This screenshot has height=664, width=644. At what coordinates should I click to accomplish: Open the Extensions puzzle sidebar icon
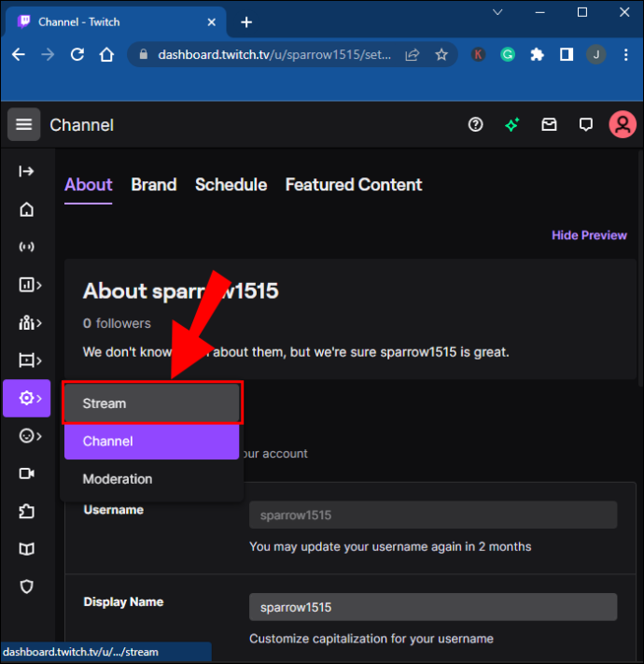point(26,511)
